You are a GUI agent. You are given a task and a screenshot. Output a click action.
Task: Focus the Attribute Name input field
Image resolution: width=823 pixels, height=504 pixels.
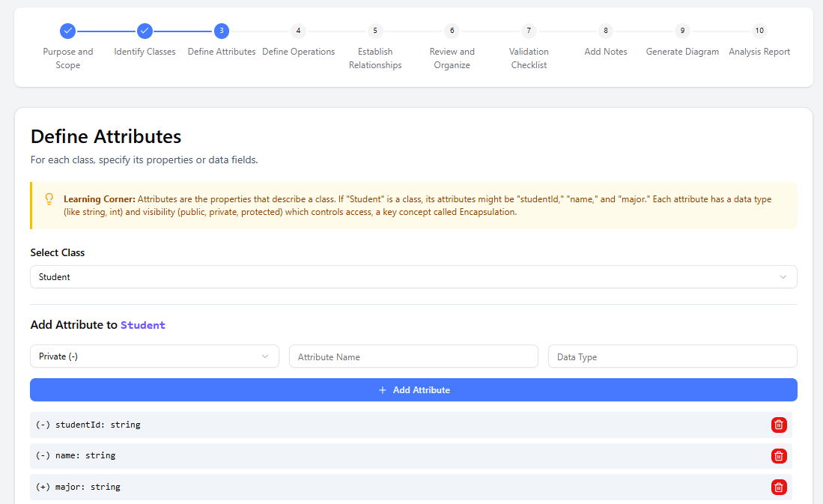coord(413,356)
